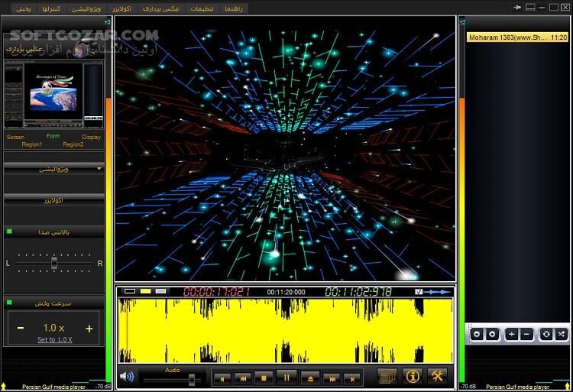Click the 'Set to 1.0 X' link
573x392 pixels.
tap(53, 339)
